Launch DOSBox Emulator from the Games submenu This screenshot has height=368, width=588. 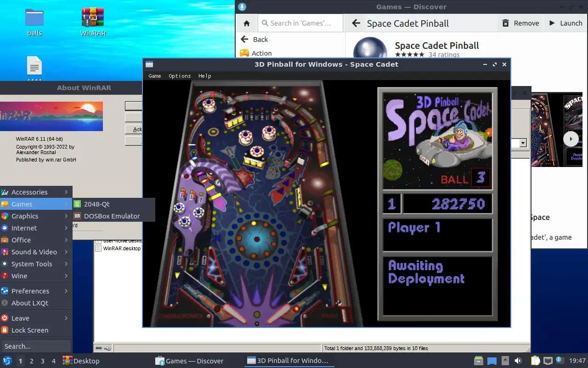113,216
